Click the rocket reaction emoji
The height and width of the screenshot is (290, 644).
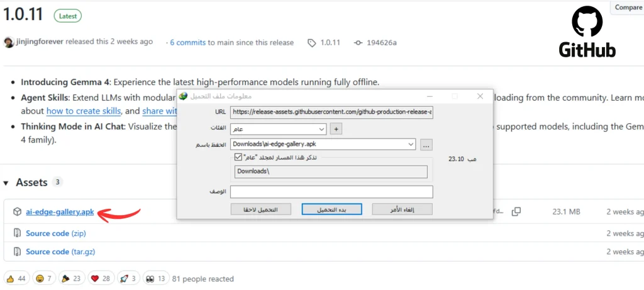pyautogui.click(x=125, y=279)
